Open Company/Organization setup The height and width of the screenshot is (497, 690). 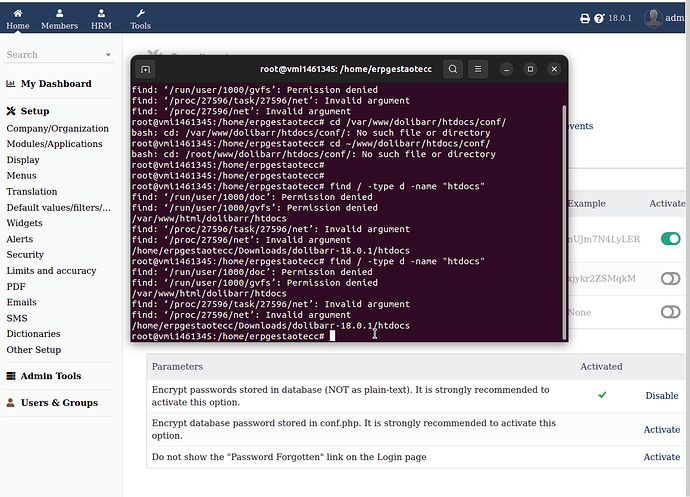pos(58,129)
